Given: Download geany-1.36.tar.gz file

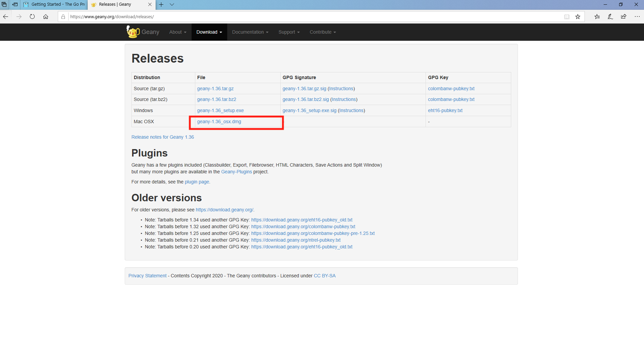Looking at the screenshot, I should 215,89.
